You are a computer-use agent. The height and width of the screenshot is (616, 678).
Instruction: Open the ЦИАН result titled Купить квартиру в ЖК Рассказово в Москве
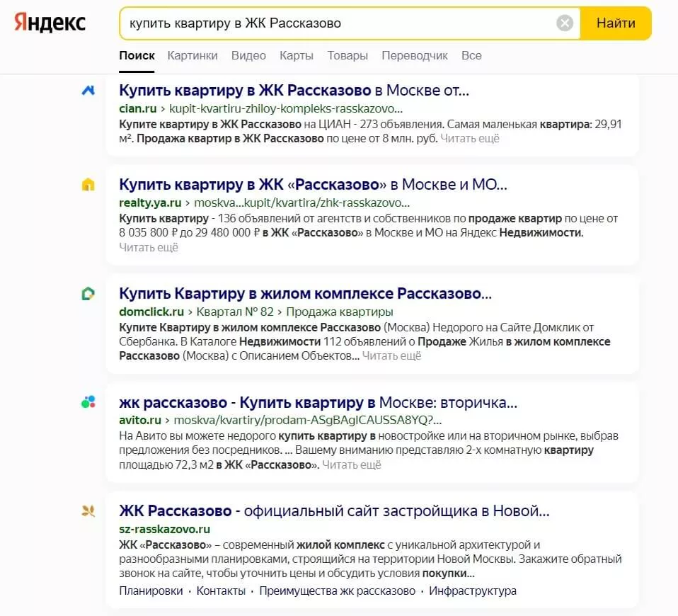click(294, 90)
